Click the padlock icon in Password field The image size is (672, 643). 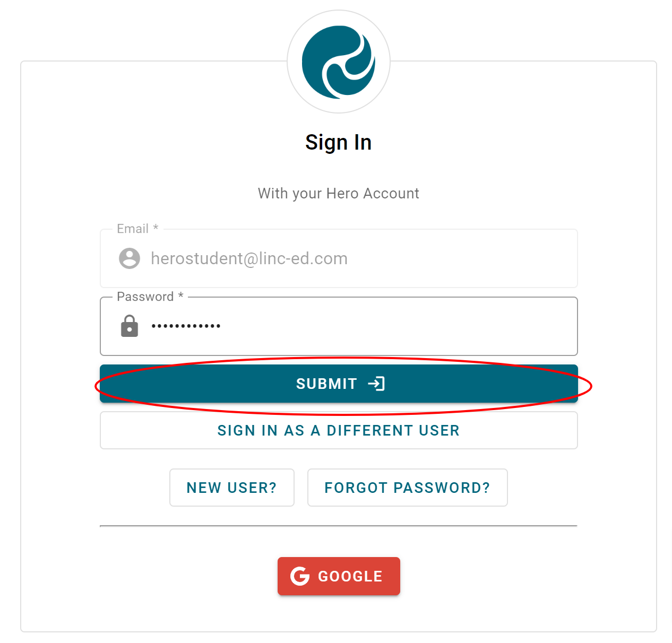coord(130,326)
